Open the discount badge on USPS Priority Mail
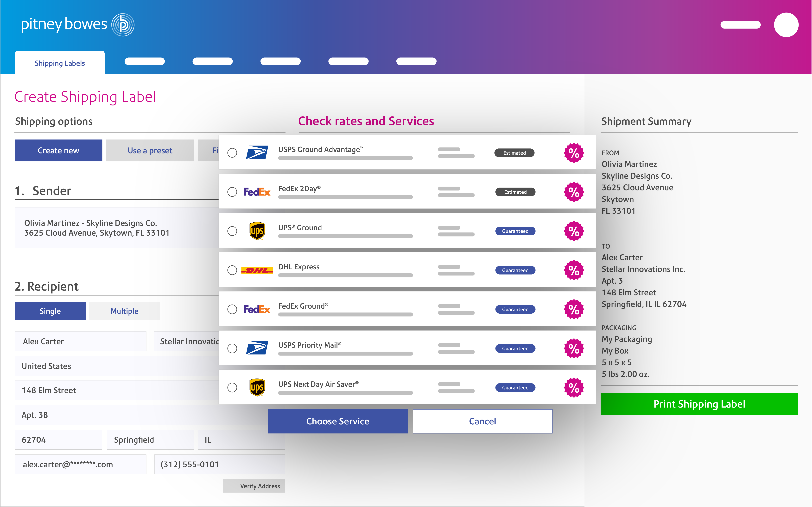812x507 pixels. (x=574, y=348)
